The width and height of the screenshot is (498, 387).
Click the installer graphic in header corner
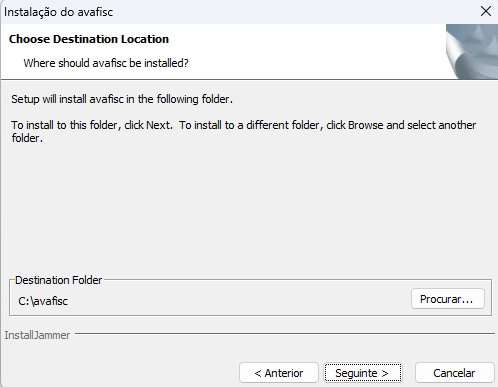tap(472, 51)
